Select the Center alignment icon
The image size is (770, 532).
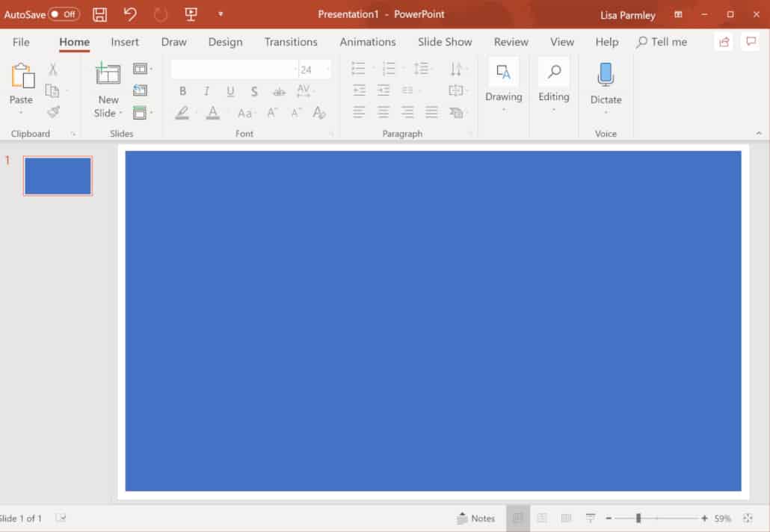(x=383, y=112)
